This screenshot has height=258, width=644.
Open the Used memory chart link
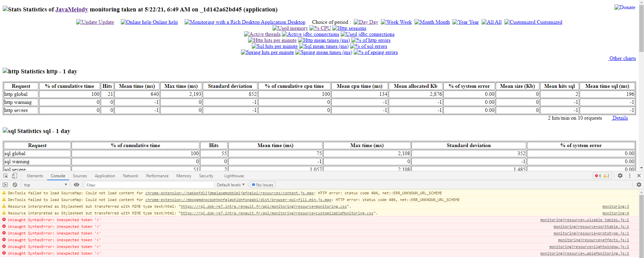click(x=290, y=28)
